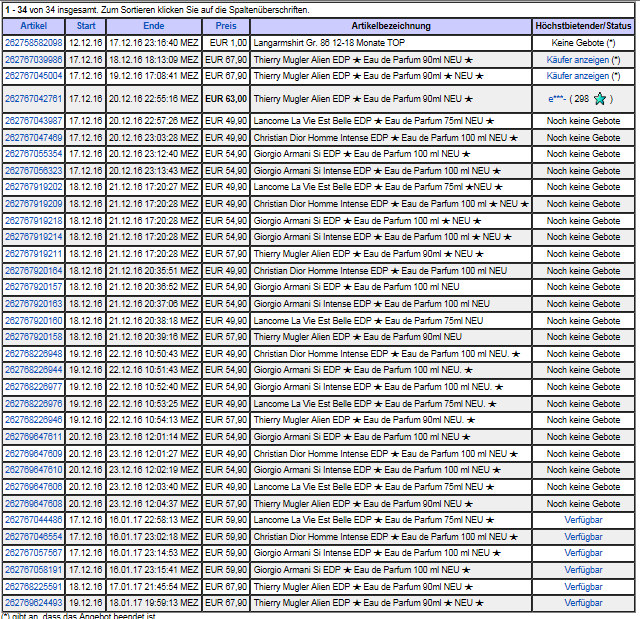
Task: Open article link 262767043987
Action: (x=33, y=121)
